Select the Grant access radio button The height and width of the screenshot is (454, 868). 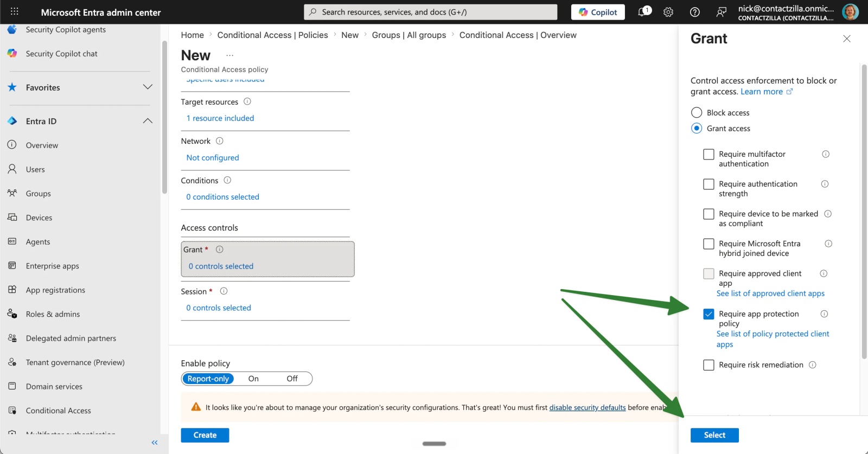click(697, 129)
